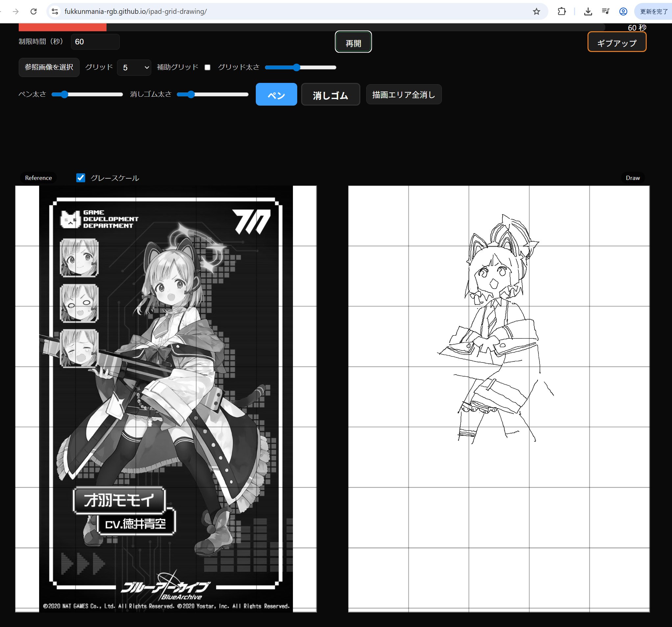Click the 更新を完了 update button

(653, 12)
